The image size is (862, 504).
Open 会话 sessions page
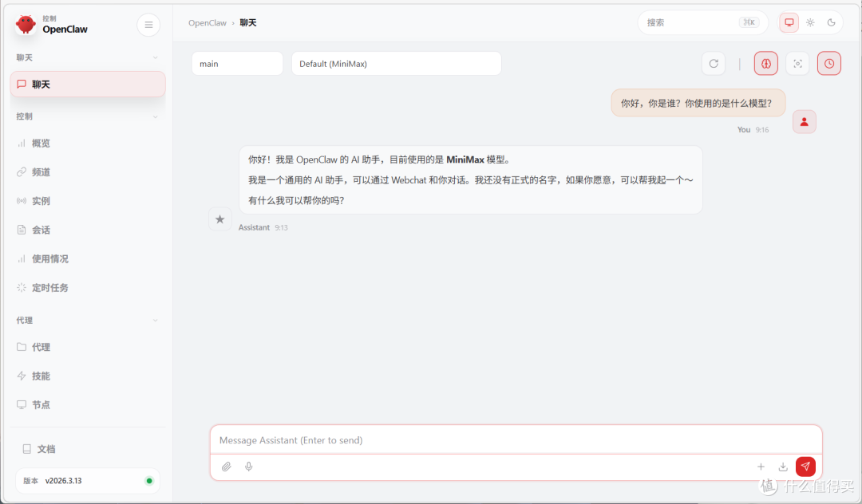click(x=88, y=230)
